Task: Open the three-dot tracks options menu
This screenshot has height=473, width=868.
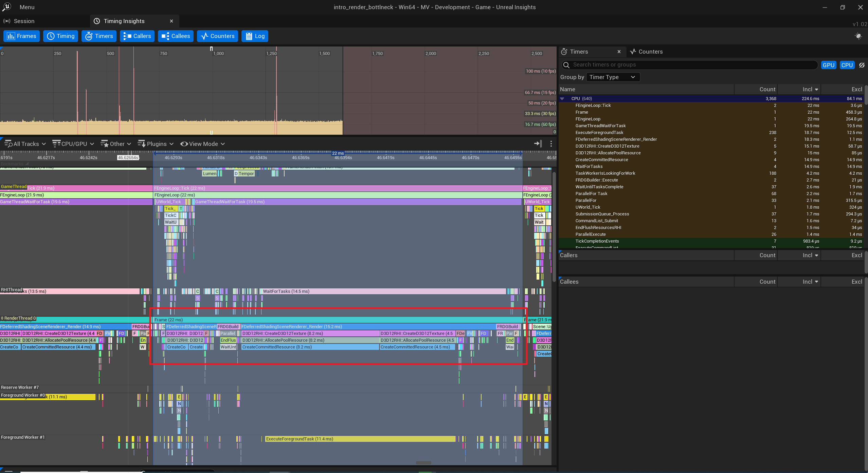Action: [551, 144]
